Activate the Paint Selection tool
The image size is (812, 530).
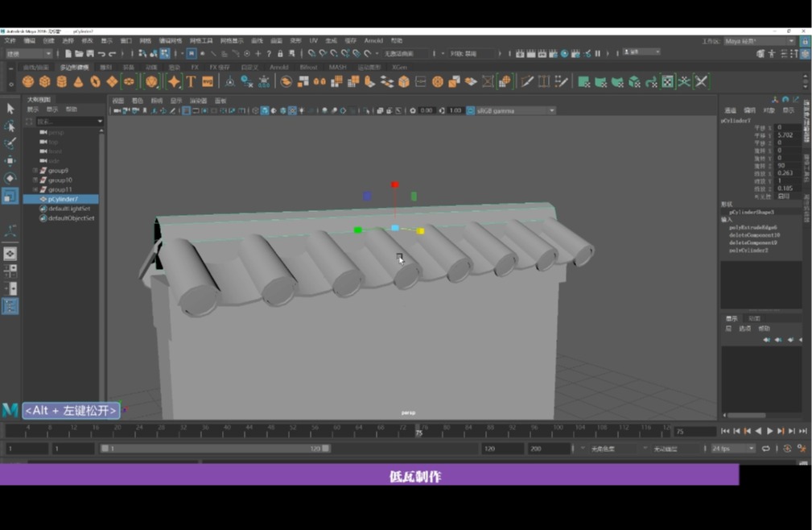pyautogui.click(x=10, y=143)
